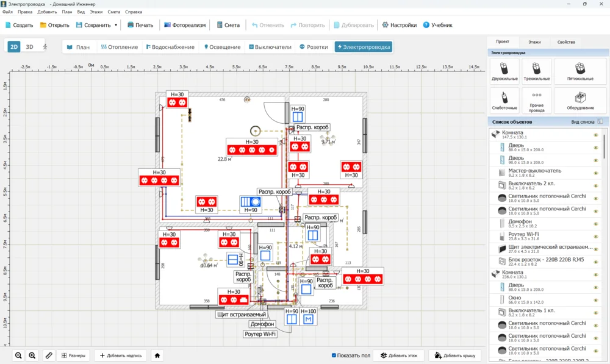Screen dimensions: 610x364
Task: Uncheck the Показать пол checkbox
Action: tap(334, 355)
